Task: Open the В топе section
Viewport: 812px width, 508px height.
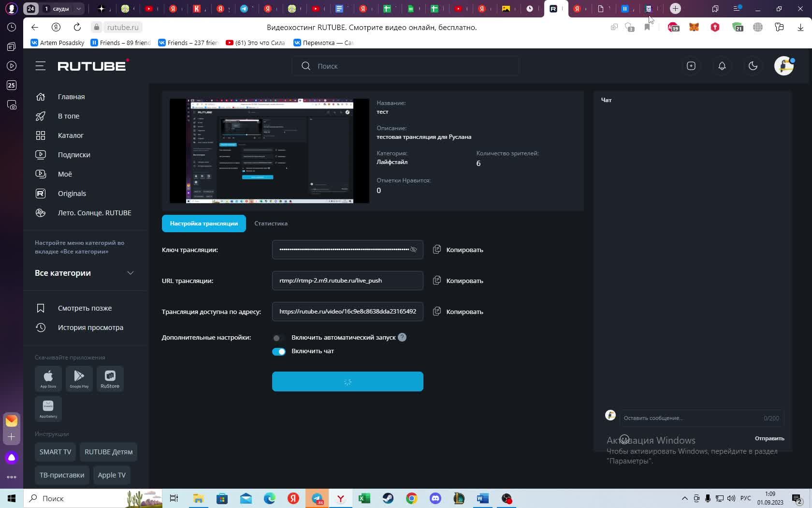Action: click(69, 116)
